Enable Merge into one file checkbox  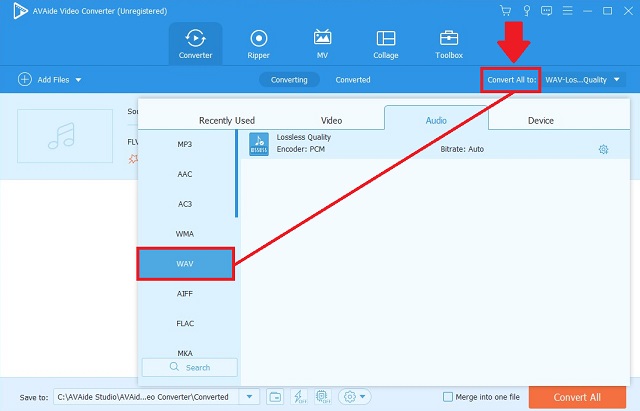tap(448, 397)
